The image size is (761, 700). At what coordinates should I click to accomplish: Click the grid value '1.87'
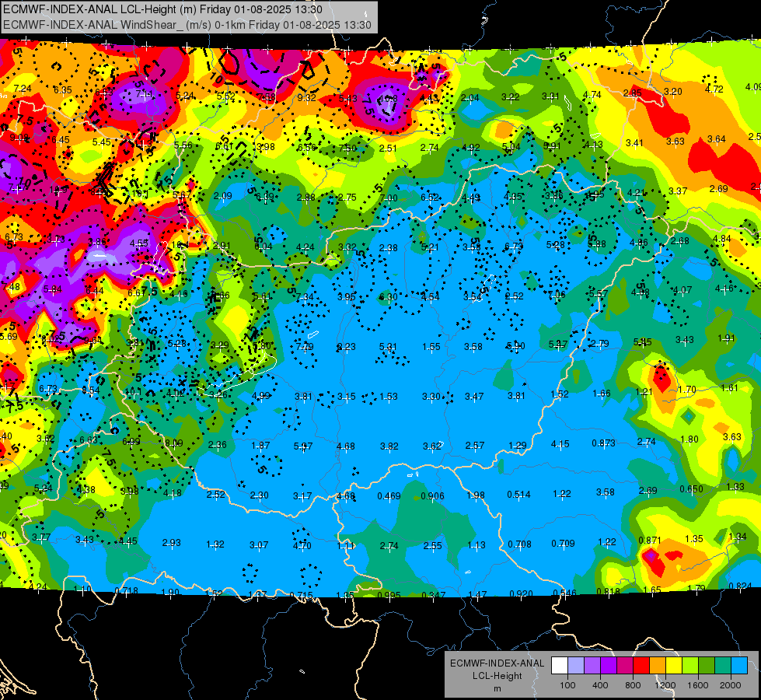(x=260, y=446)
